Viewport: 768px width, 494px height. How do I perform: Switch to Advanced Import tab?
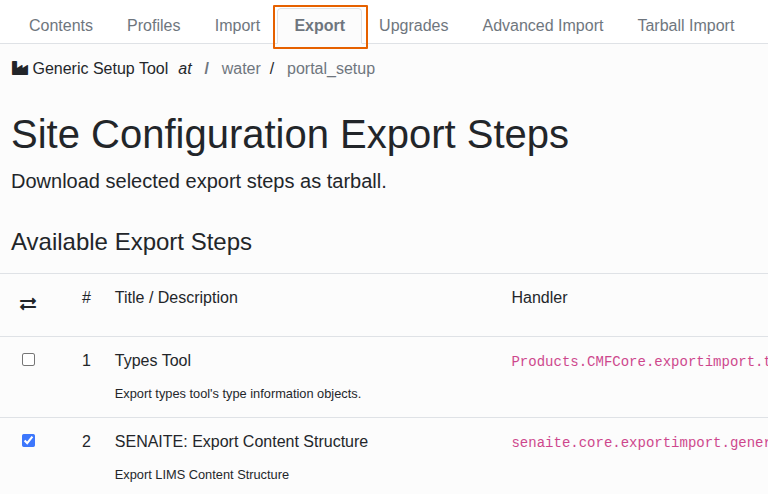click(x=543, y=26)
